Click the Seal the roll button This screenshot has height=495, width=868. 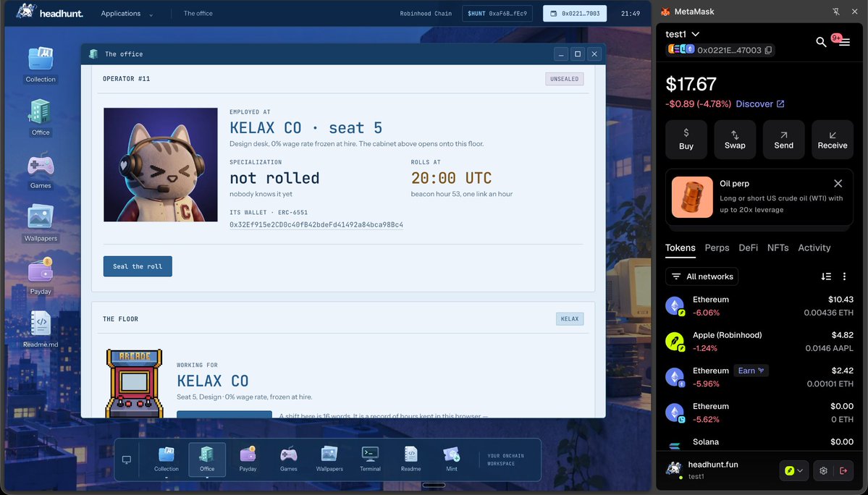coord(138,266)
